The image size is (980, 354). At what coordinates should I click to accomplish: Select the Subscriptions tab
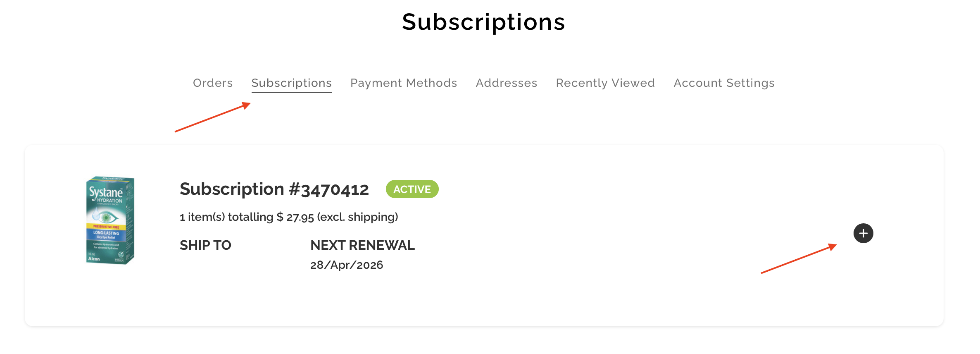pos(291,83)
